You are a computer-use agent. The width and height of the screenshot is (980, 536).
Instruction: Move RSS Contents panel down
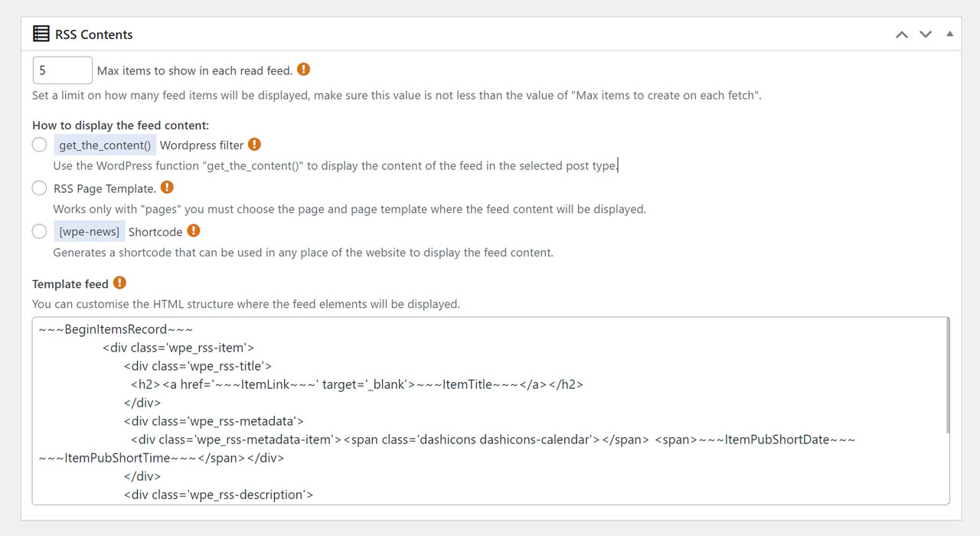tap(926, 34)
